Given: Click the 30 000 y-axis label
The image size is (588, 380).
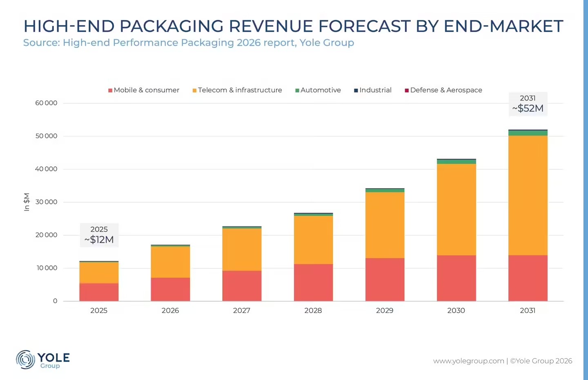Looking at the screenshot, I should (x=46, y=202).
